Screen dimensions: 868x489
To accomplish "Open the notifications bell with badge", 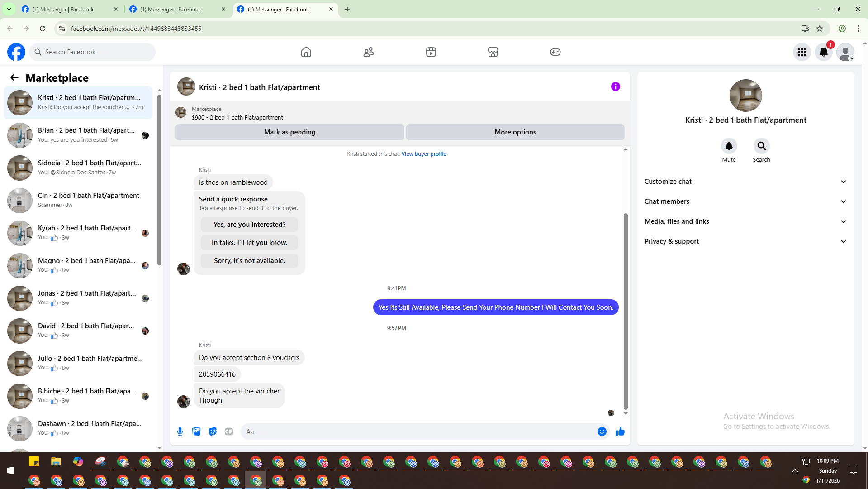I will click(x=824, y=52).
